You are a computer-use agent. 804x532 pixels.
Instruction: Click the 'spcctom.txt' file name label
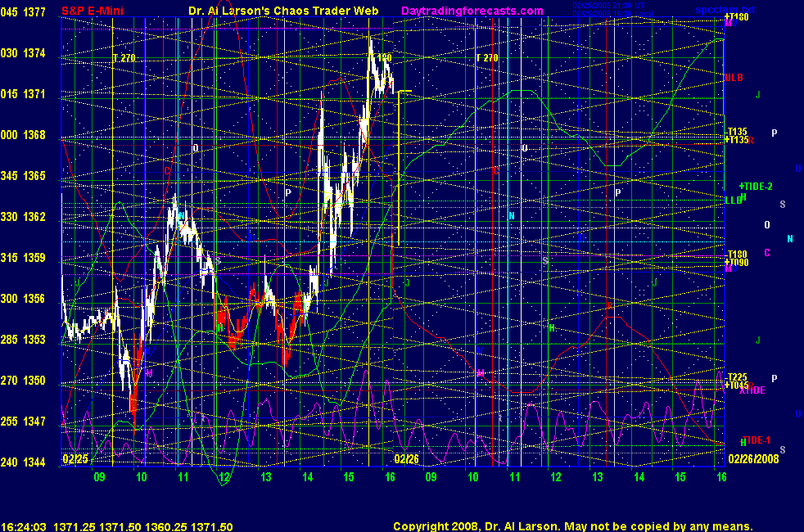click(725, 10)
